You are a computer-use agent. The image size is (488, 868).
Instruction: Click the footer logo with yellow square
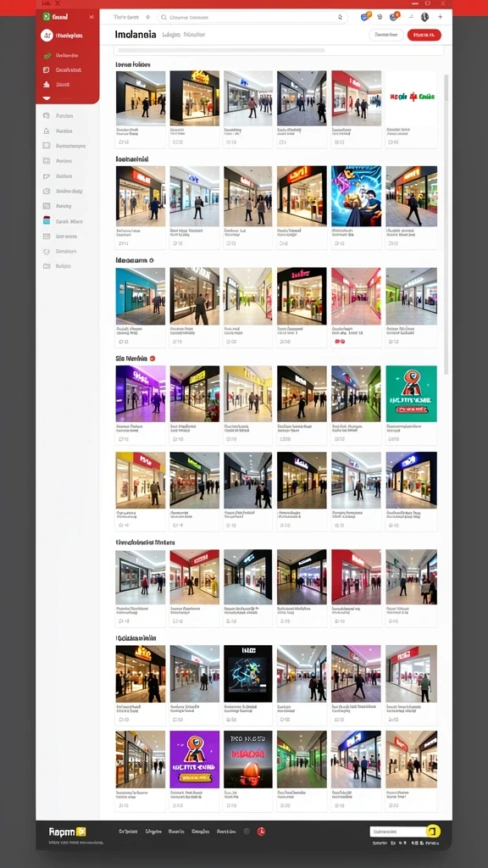click(x=68, y=832)
